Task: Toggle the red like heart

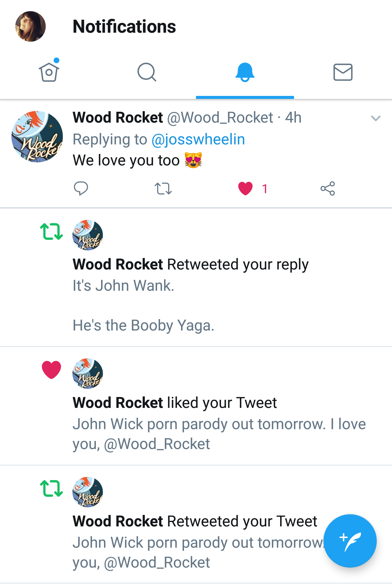Action: point(245,189)
